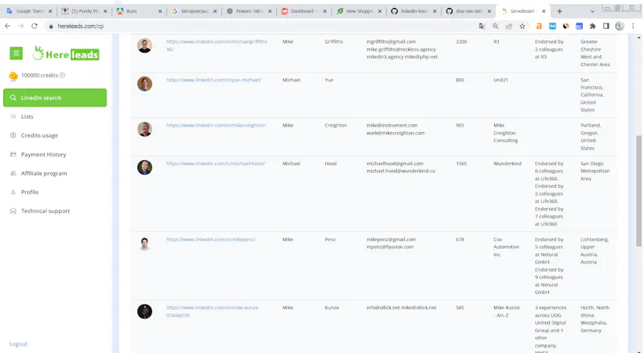Switch to the Runs tab

pos(138,11)
